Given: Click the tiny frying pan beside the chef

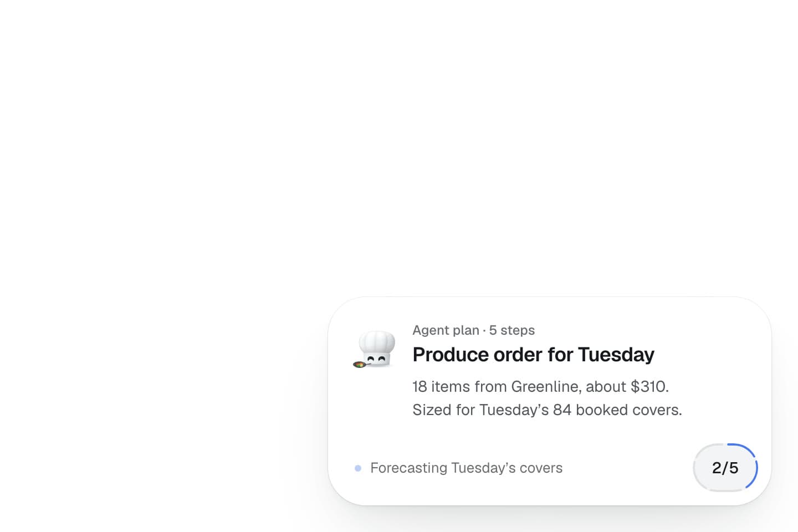Looking at the screenshot, I should pos(360,364).
